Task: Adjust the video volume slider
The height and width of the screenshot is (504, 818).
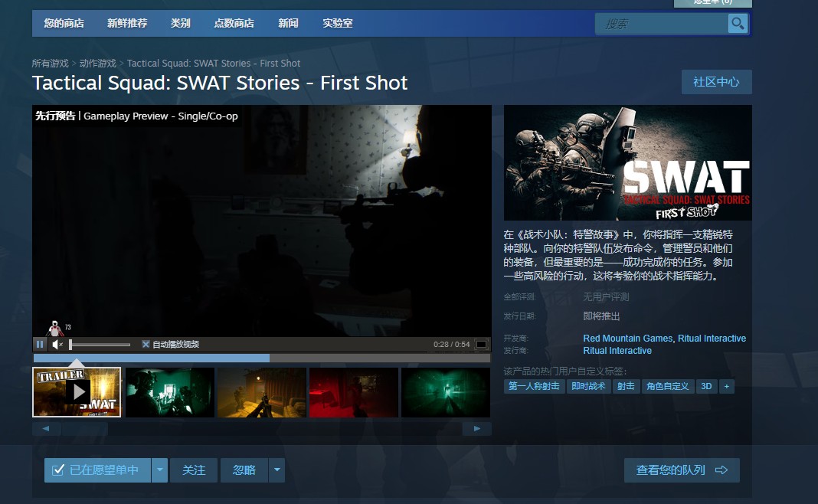Action: (100, 345)
